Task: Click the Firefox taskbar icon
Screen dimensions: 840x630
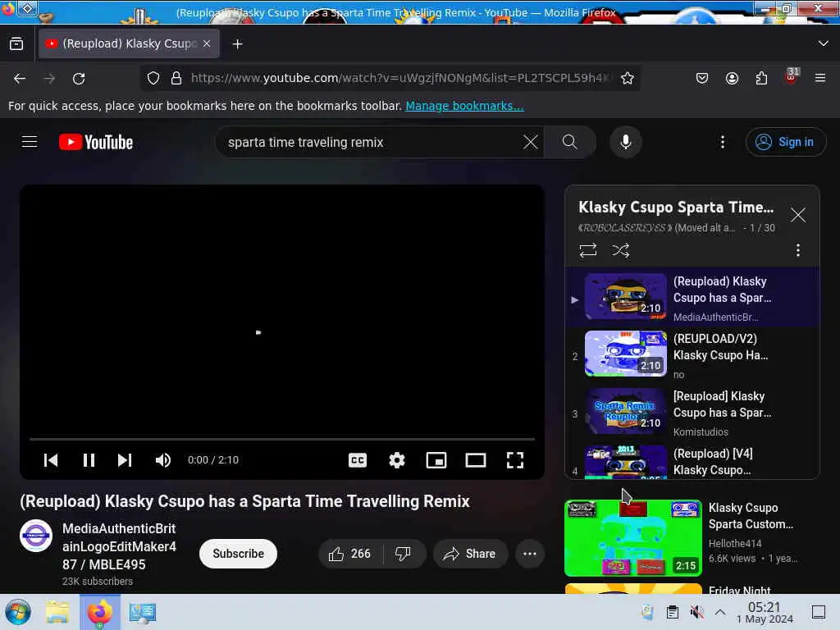Action: (99, 612)
